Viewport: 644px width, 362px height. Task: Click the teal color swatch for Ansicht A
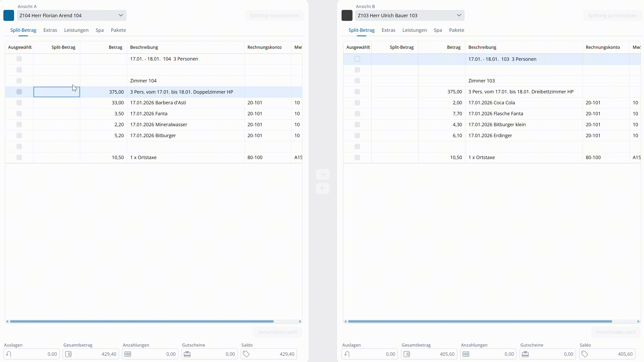point(9,15)
